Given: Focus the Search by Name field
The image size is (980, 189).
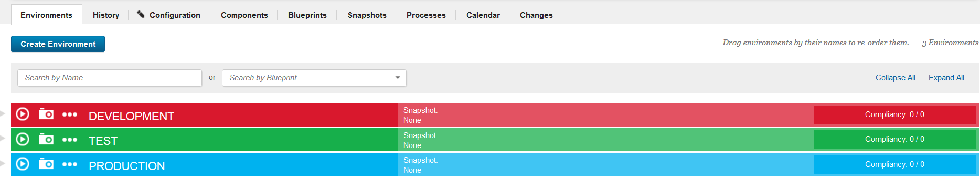Looking at the screenshot, I should coord(110,78).
